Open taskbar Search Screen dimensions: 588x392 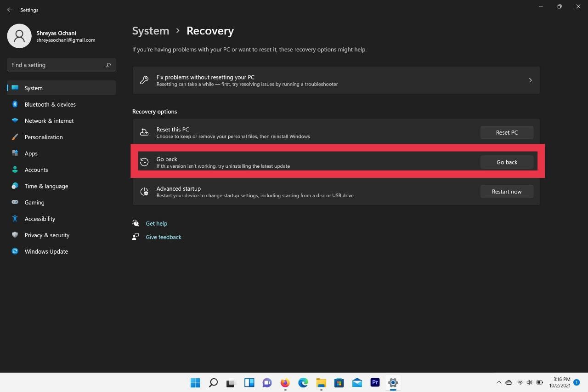tap(213, 382)
